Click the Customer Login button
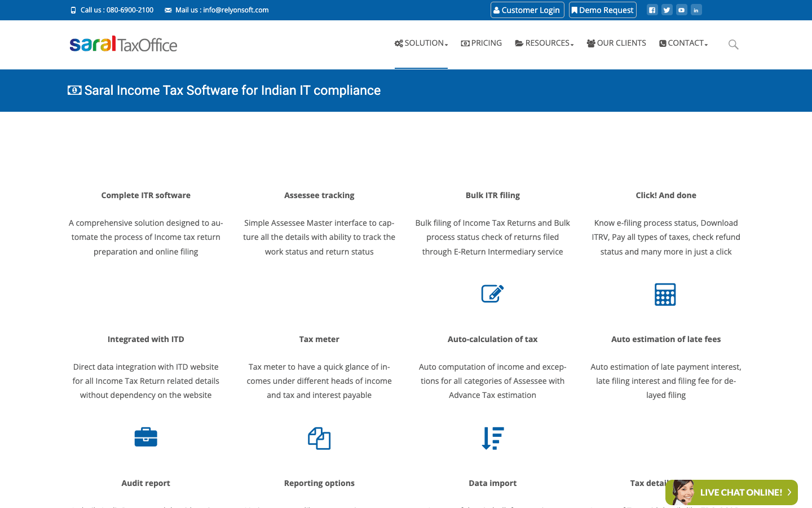Viewport: 812px width, 508px height. click(527, 10)
